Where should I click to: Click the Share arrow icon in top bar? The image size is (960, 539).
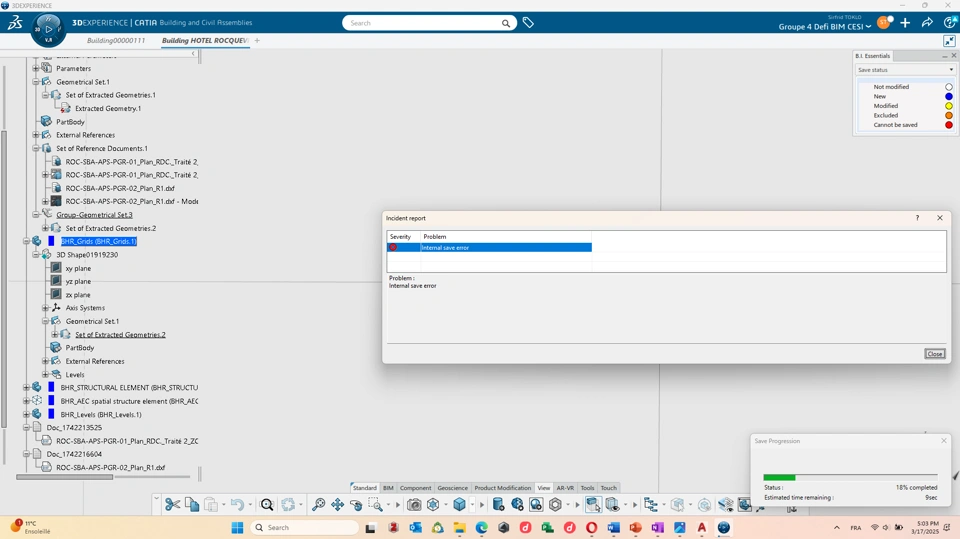point(927,23)
